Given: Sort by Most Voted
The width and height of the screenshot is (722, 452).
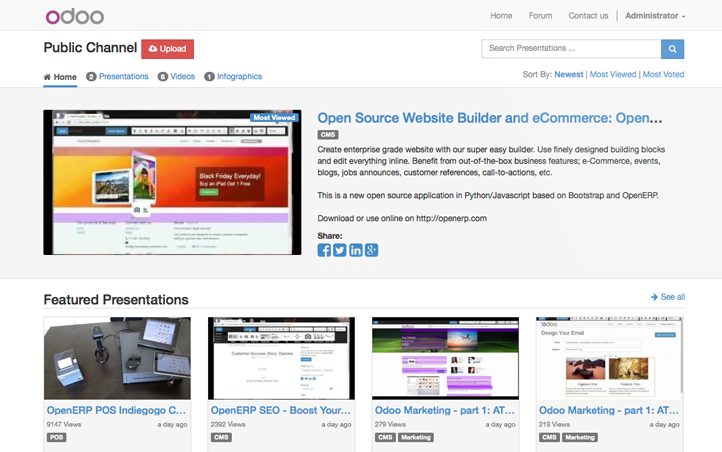Looking at the screenshot, I should (663, 75).
